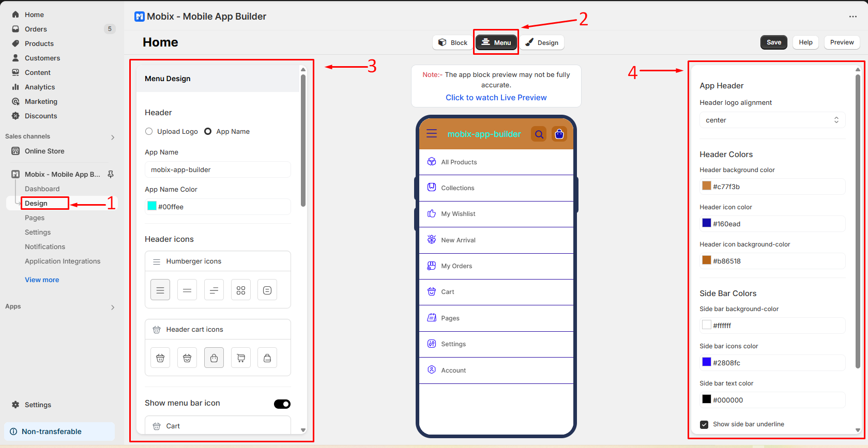Click the Header icon color swatch
This screenshot has height=448, width=868.
point(707,223)
